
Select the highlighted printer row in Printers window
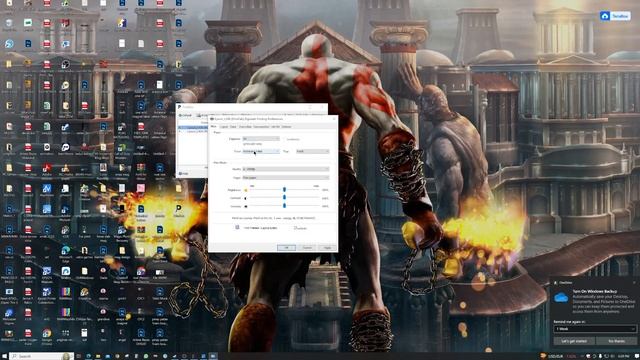click(x=193, y=128)
